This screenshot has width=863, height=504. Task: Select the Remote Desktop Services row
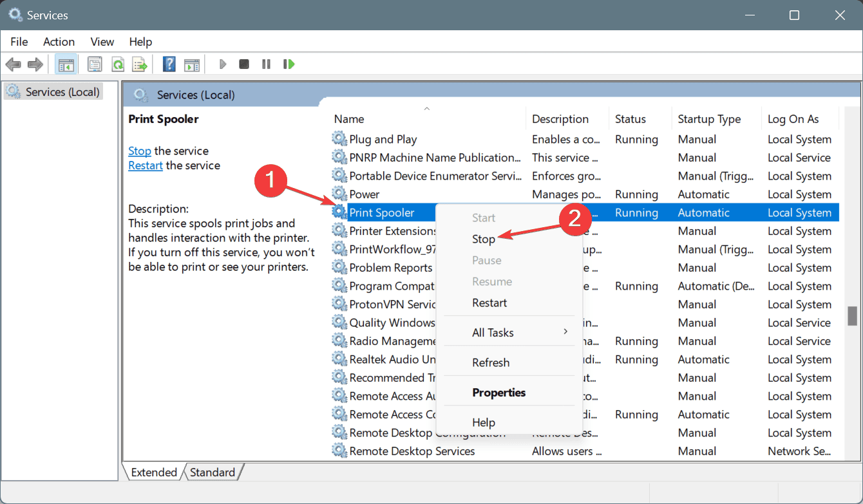(584, 451)
